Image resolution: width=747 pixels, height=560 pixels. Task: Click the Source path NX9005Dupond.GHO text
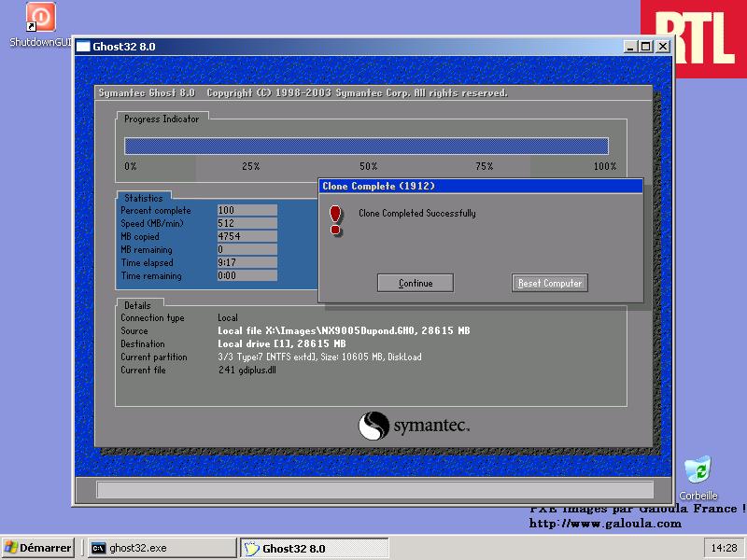pos(344,330)
